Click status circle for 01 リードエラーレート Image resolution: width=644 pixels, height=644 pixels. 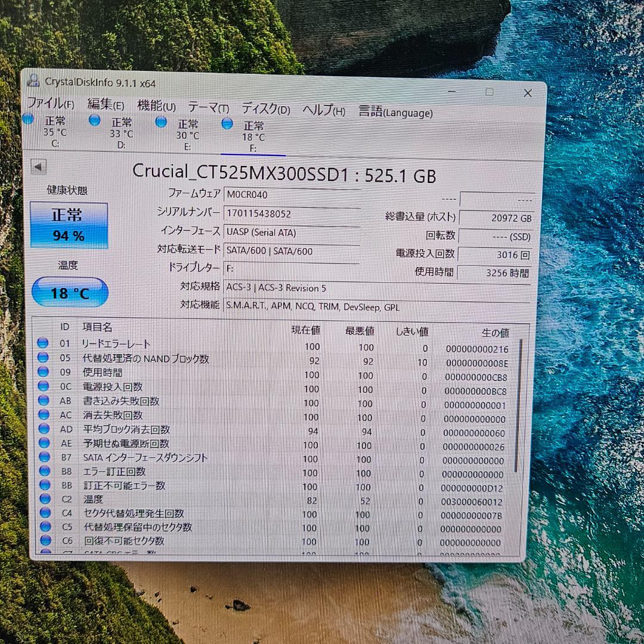coord(43,342)
